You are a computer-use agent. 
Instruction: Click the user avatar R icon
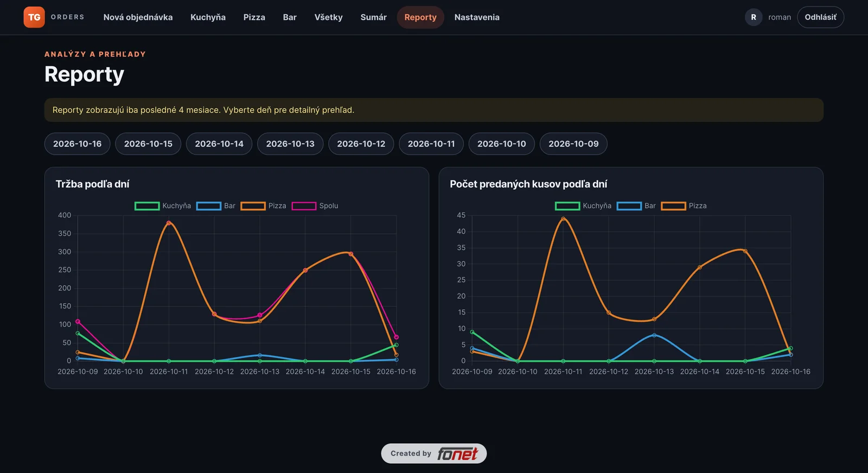[x=754, y=17]
